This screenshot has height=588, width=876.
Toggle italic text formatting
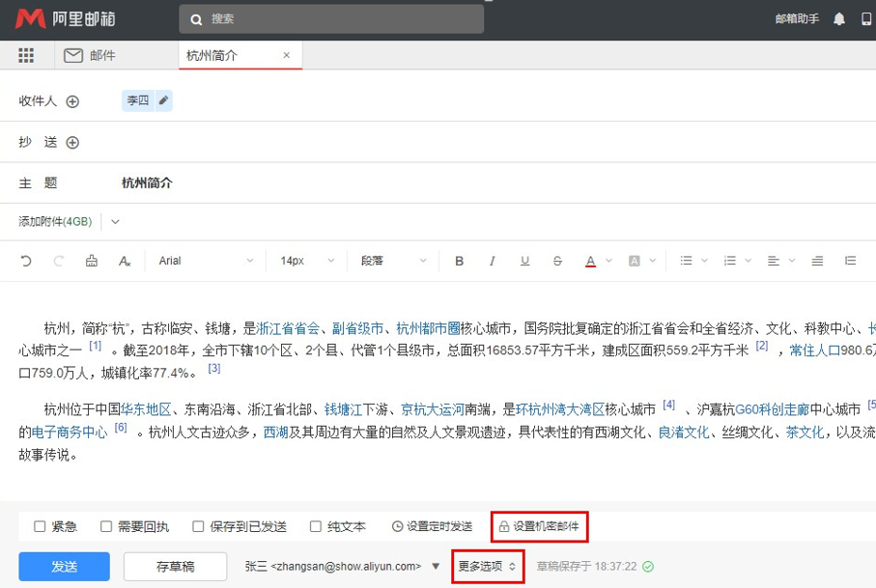(x=493, y=261)
